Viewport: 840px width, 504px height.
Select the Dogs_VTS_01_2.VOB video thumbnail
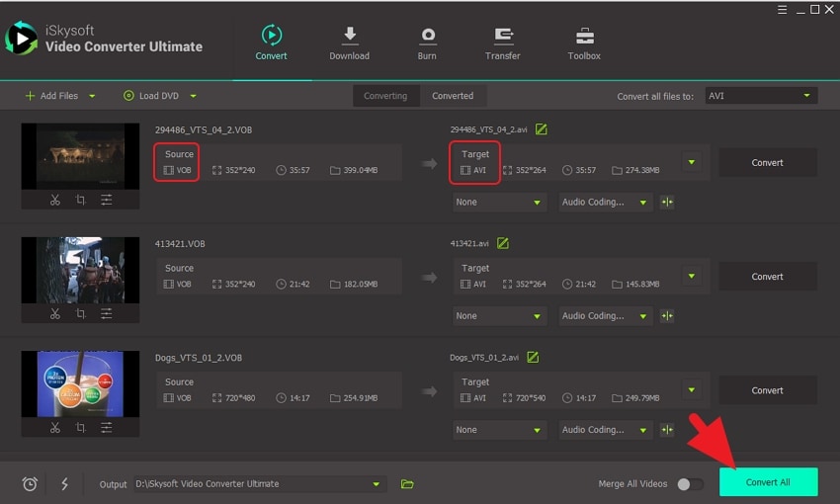pyautogui.click(x=80, y=383)
